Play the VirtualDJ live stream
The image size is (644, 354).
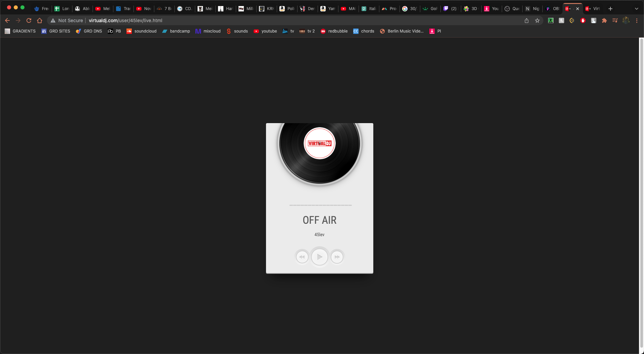pyautogui.click(x=319, y=257)
